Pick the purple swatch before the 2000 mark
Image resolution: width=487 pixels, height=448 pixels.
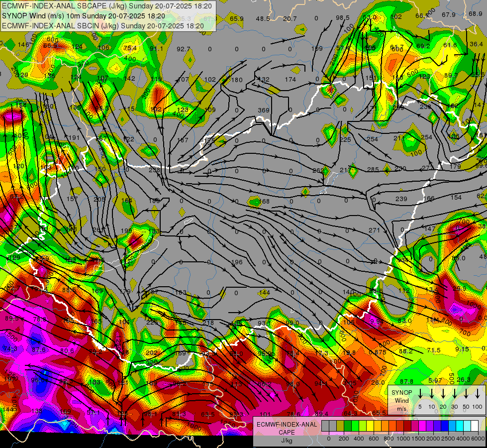coord(430,426)
